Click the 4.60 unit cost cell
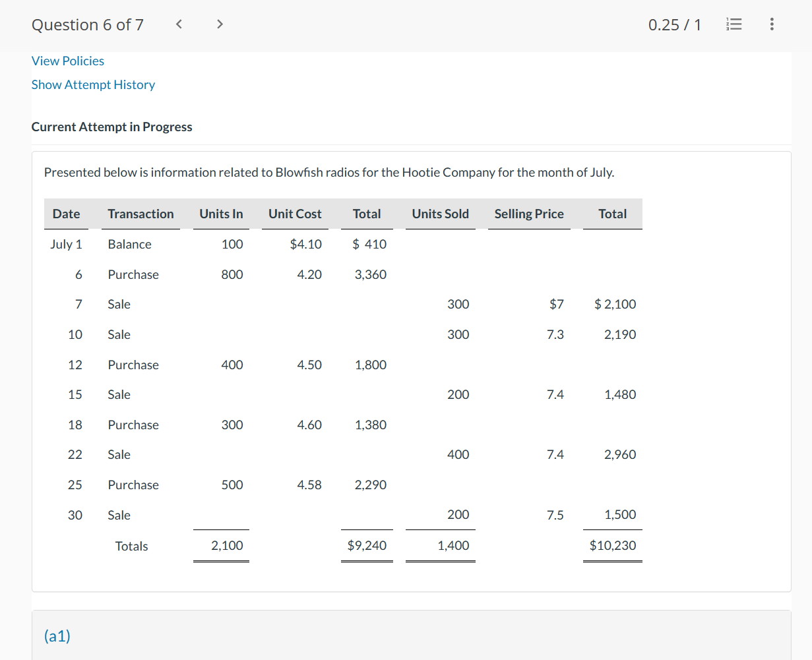 pos(309,425)
